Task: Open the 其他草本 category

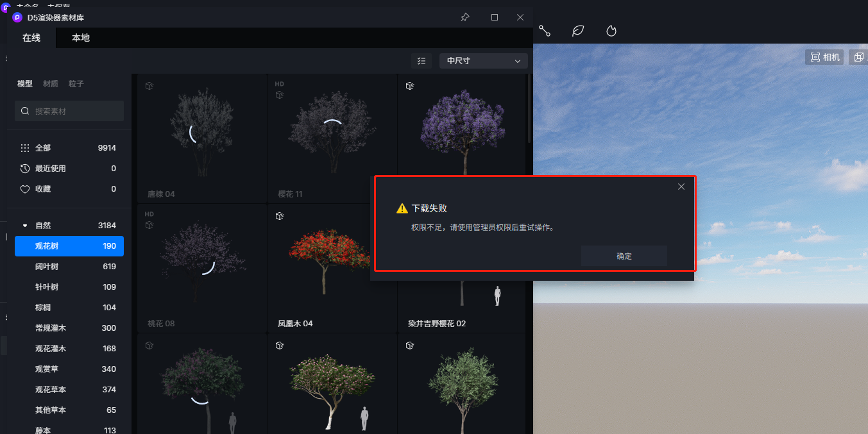Action: click(x=69, y=410)
